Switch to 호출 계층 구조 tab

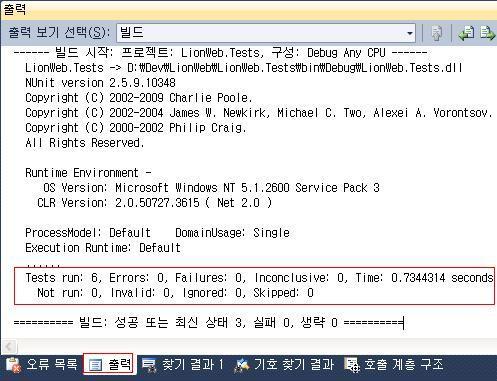[394, 364]
